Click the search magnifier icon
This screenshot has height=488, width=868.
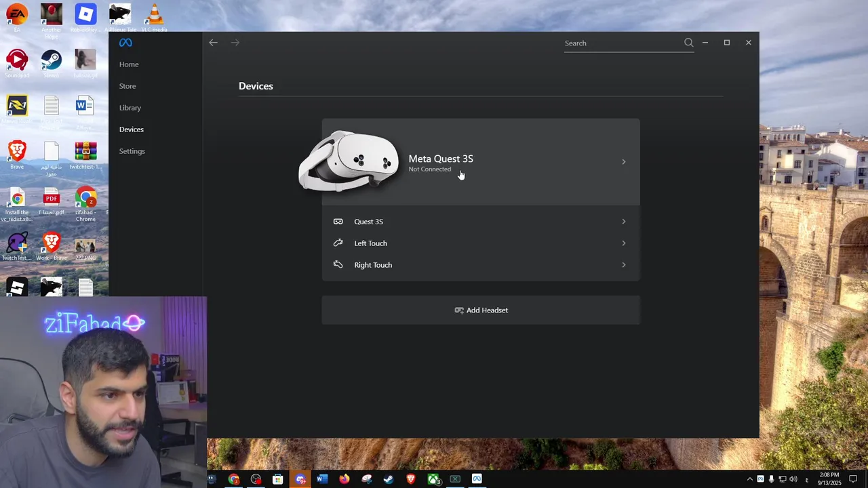tap(688, 43)
